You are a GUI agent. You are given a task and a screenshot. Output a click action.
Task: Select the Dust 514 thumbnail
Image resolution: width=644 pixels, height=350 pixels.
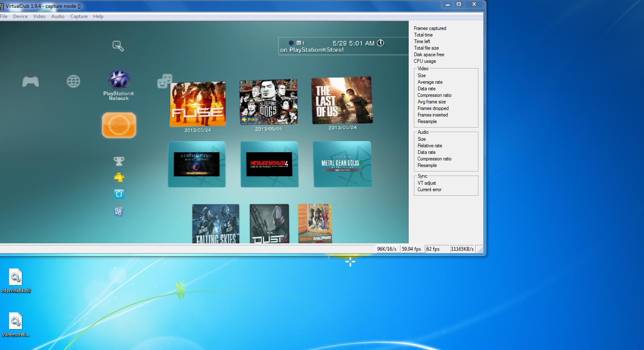pos(269,224)
